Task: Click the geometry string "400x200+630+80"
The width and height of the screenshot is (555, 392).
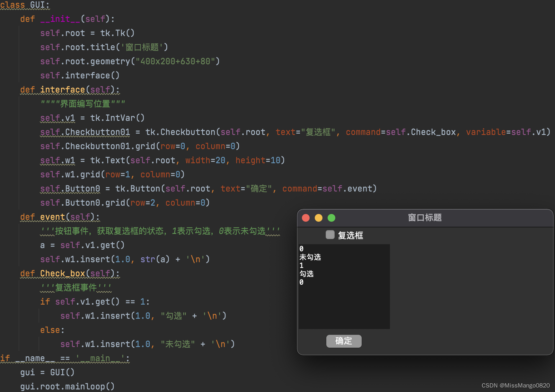Action: point(175,61)
